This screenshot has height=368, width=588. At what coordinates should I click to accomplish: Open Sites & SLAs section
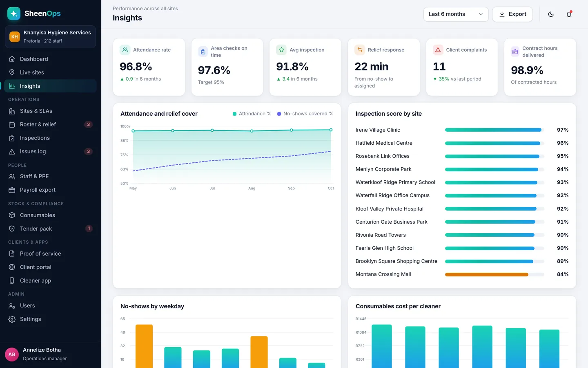51,111
